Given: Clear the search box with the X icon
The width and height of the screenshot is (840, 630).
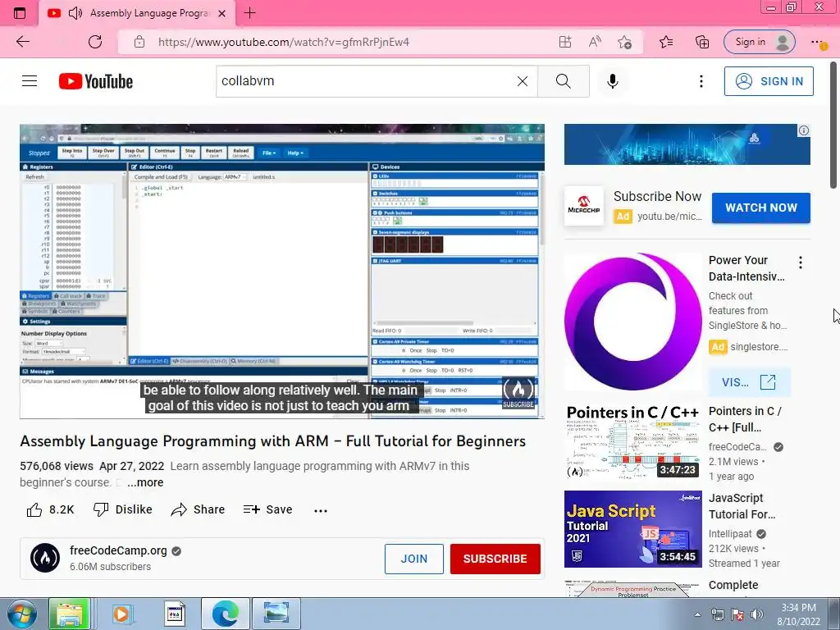Looking at the screenshot, I should coord(523,81).
